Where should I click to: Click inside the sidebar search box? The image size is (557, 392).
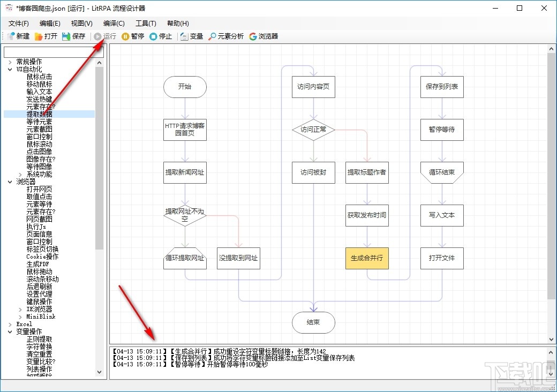point(52,52)
